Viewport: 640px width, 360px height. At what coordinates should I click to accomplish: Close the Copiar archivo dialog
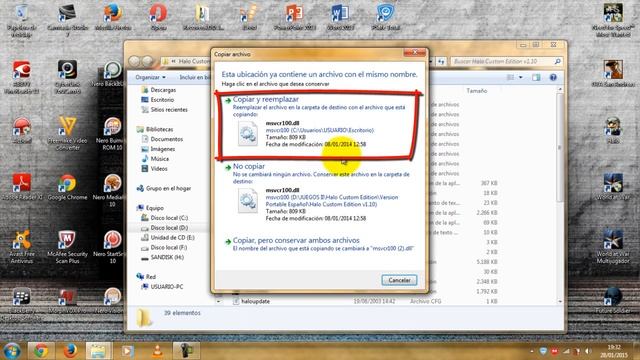pyautogui.click(x=414, y=52)
